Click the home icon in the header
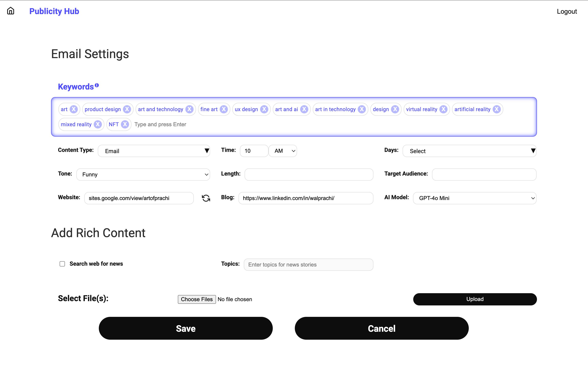 [10, 11]
